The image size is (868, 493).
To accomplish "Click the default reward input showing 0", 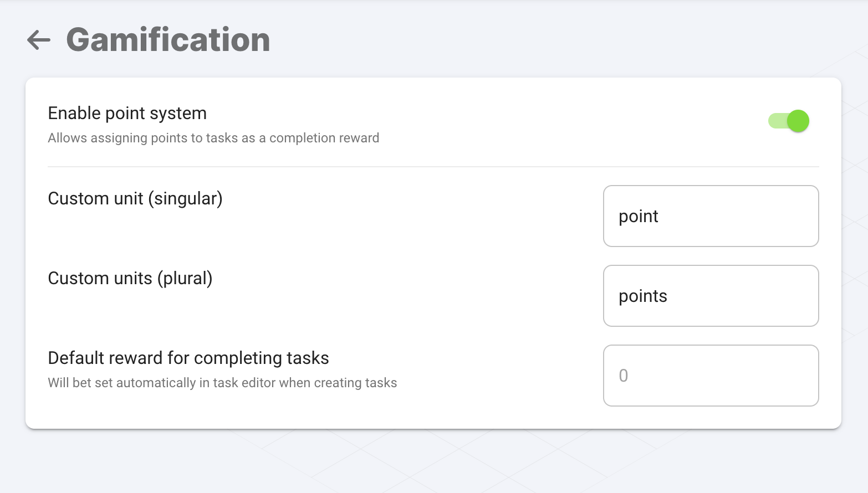I will [x=711, y=376].
